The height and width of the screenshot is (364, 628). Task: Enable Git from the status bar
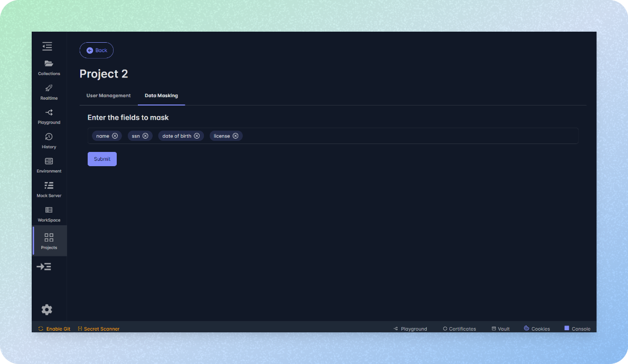(54, 328)
